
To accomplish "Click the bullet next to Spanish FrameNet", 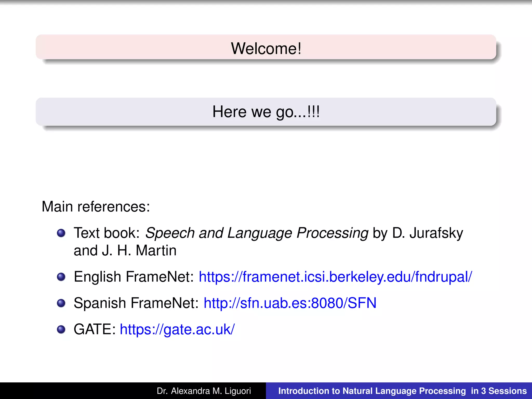I will 61,303.
